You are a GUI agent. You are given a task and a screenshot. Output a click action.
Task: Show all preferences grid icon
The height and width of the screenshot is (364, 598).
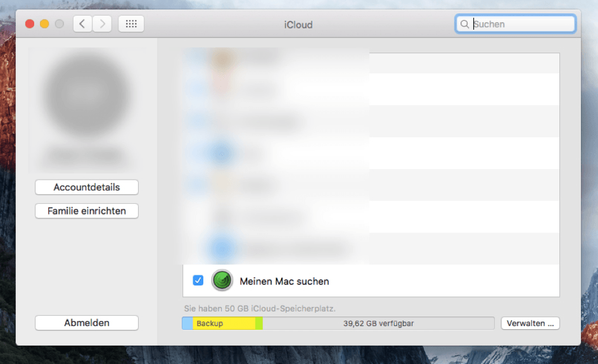[131, 24]
